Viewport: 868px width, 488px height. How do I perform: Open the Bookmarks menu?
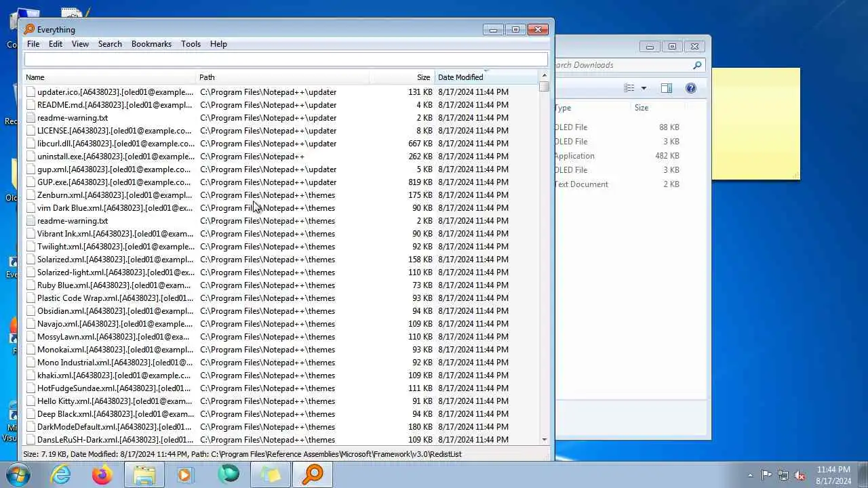click(151, 44)
